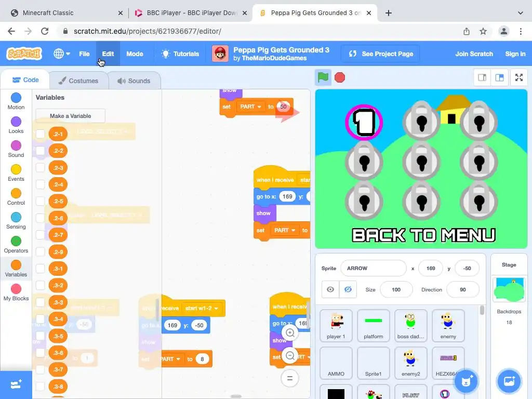The image size is (532, 399).
Task: Check the box for variable .2-1
Action: pos(41,134)
